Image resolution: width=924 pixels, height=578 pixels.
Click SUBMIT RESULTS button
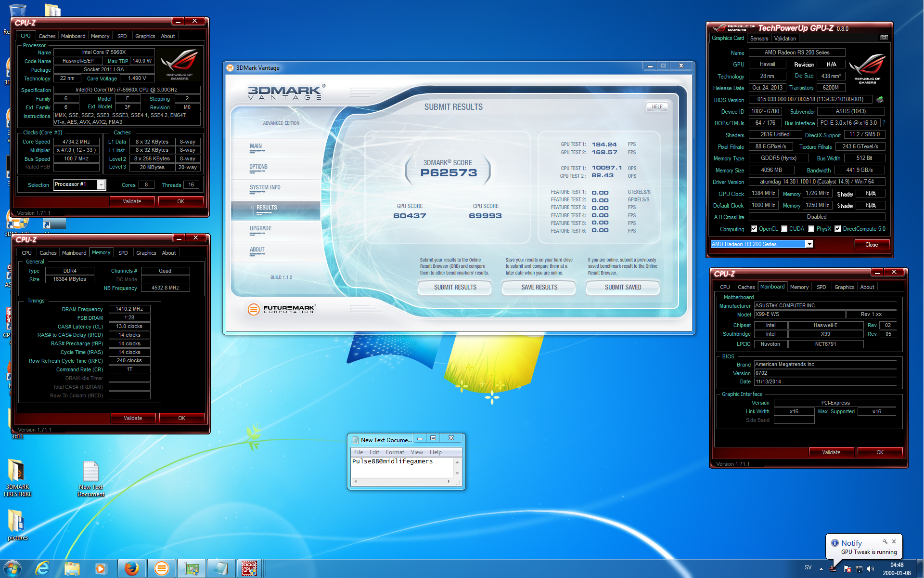pyautogui.click(x=455, y=287)
